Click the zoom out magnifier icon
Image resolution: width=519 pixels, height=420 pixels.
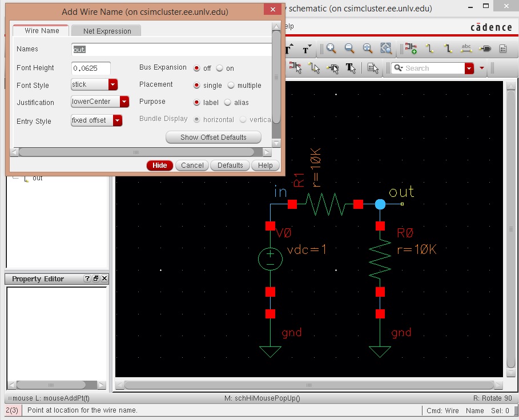point(349,49)
